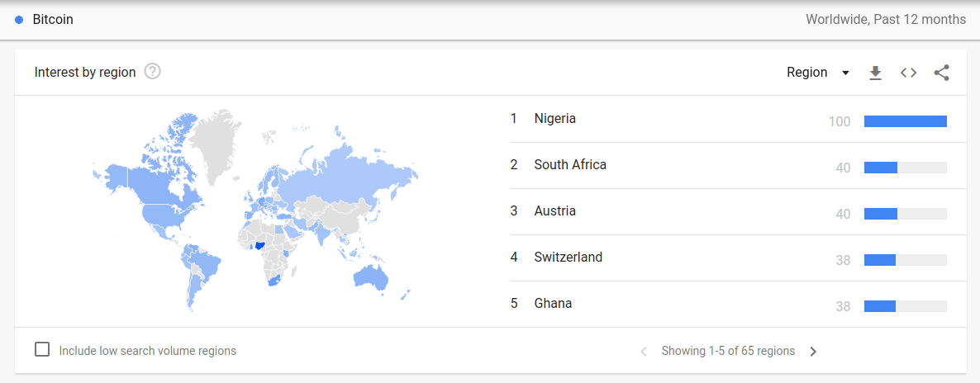980x383 pixels.
Task: Go to previous page of regions
Action: coord(644,351)
